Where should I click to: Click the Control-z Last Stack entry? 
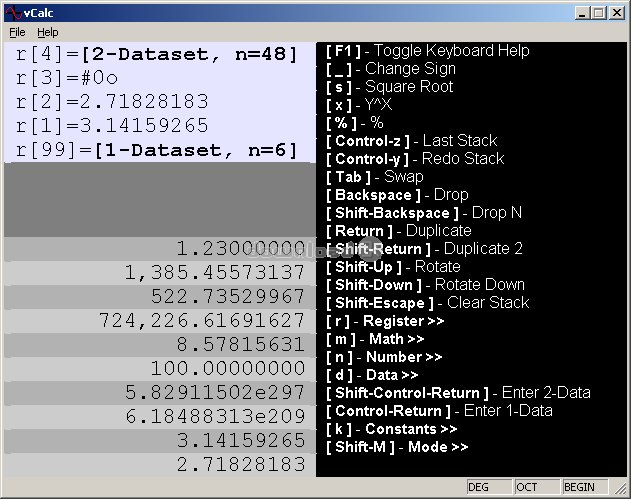[x=411, y=141]
